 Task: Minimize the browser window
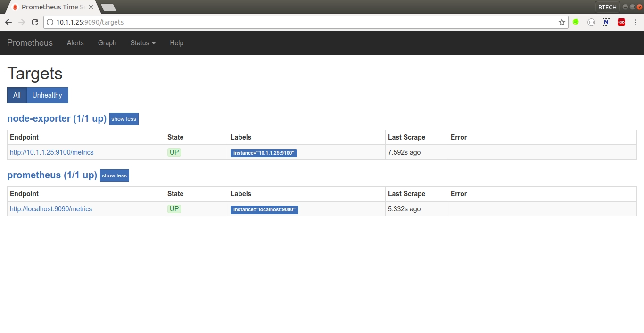tap(625, 7)
